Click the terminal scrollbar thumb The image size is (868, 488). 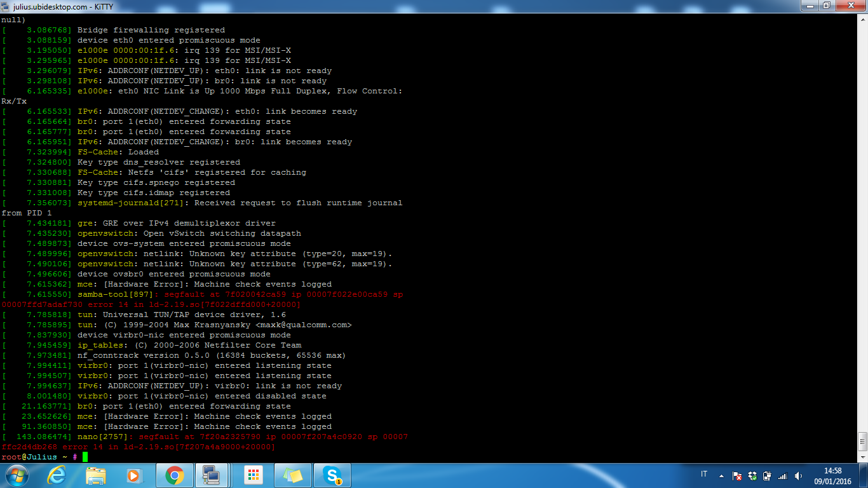click(862, 441)
